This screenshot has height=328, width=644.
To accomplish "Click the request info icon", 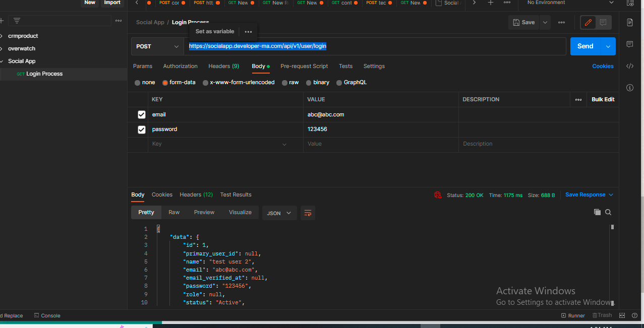I will click(630, 88).
